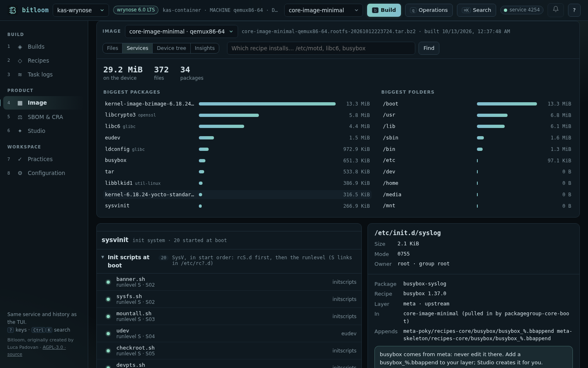Switch to the Device tree tab
This screenshot has height=368, width=588.
(171, 48)
